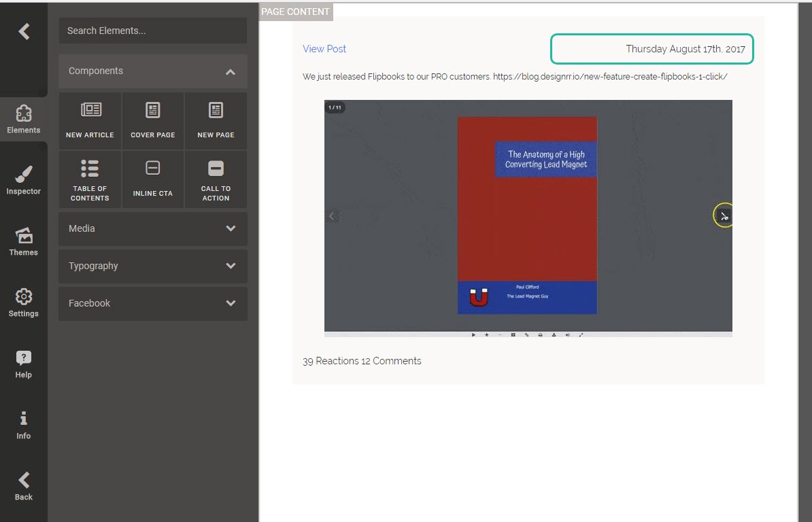Image resolution: width=812 pixels, height=522 pixels.
Task: Select the post text about Flipbooks release
Action: click(x=515, y=77)
